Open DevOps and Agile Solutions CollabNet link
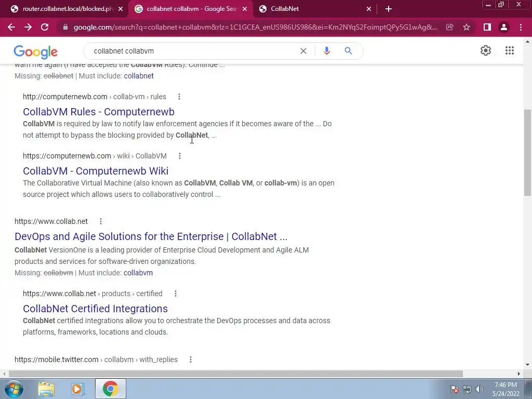532x399 pixels. point(151,236)
